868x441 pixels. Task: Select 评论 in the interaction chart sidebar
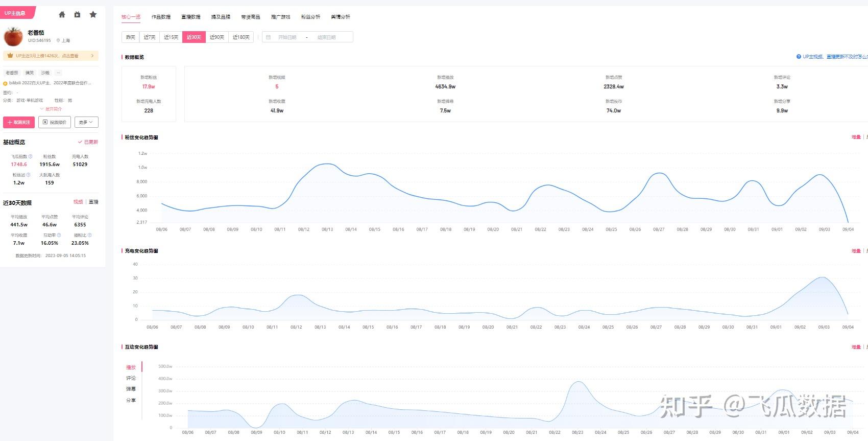tap(131, 378)
